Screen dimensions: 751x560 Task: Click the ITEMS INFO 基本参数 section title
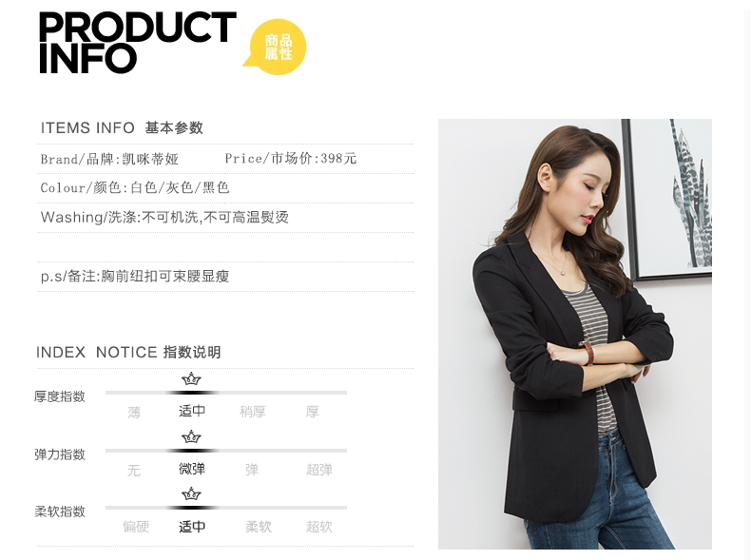pos(122,128)
